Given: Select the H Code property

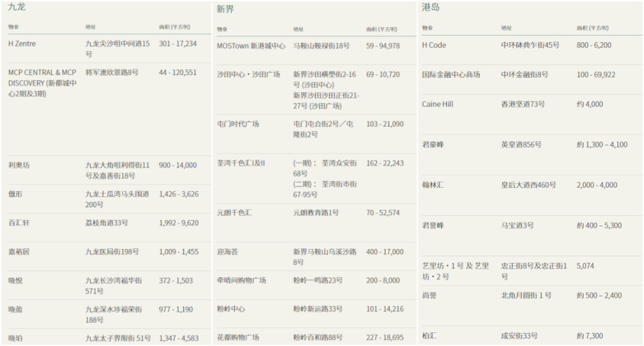Looking at the screenshot, I should (434, 45).
